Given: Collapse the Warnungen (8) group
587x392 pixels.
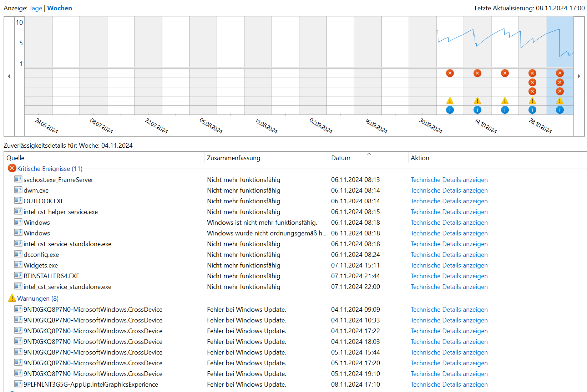Looking at the screenshot, I should click(38, 299).
